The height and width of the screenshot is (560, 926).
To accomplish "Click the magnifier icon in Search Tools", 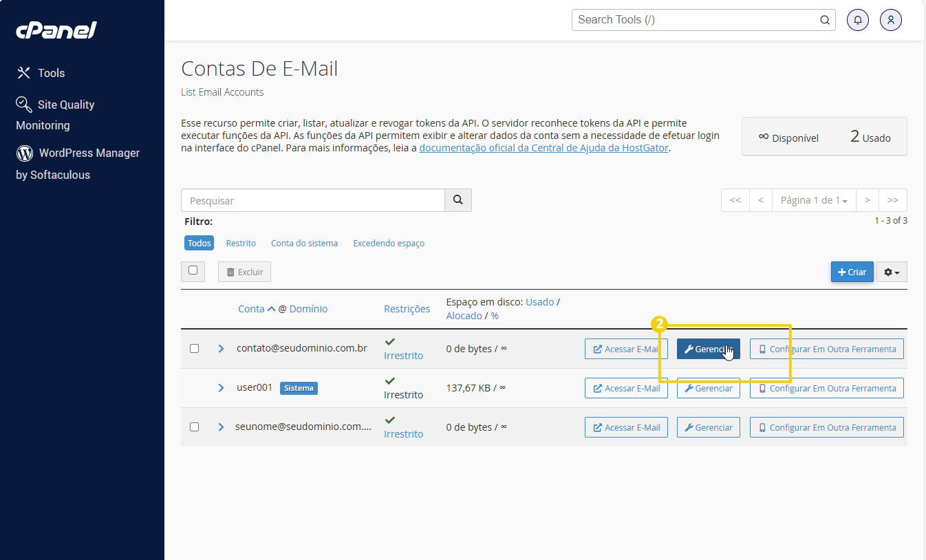I will (x=825, y=20).
